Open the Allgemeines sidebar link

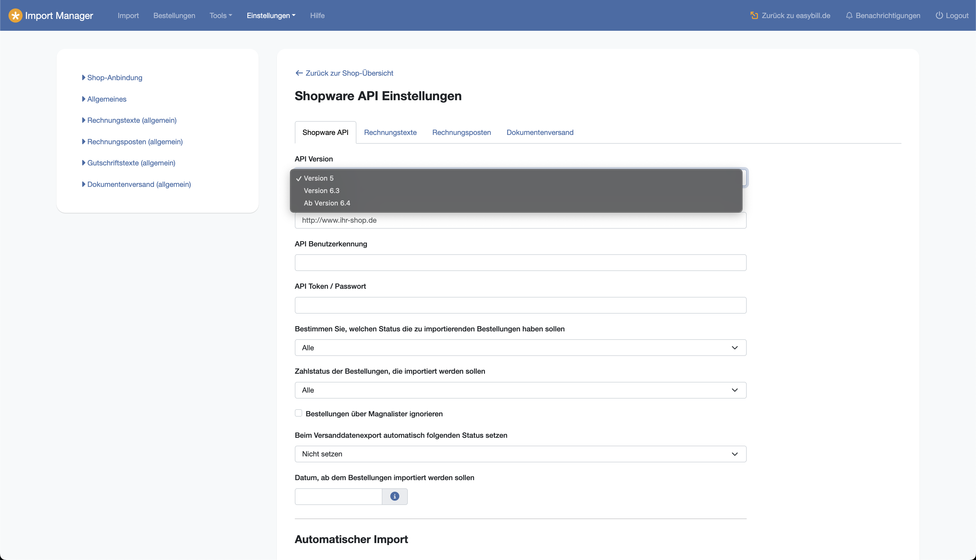point(104,99)
